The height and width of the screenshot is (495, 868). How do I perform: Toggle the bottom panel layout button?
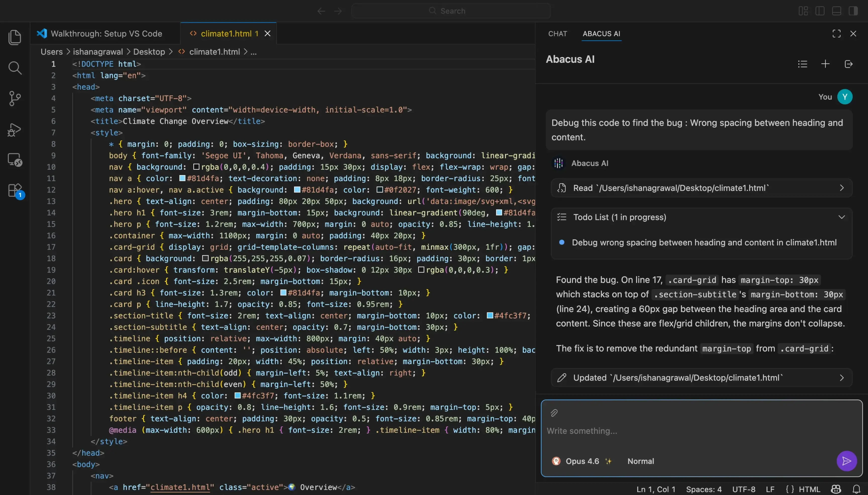tap(836, 11)
